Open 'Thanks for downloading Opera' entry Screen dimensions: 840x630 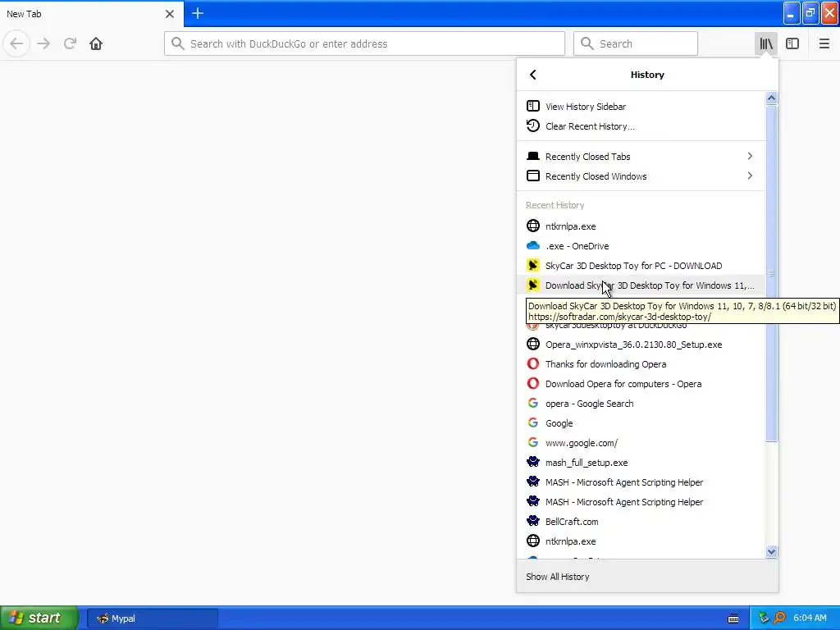tap(641, 364)
